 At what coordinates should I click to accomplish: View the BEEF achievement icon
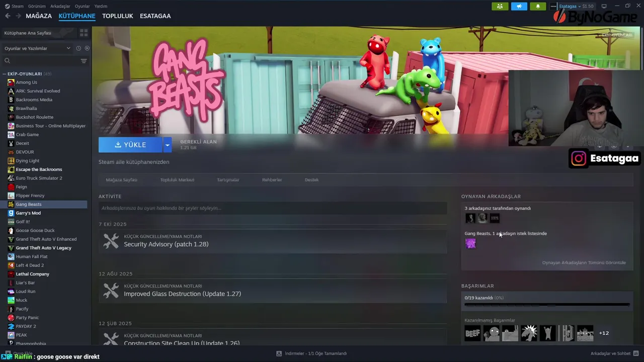[x=472, y=333]
